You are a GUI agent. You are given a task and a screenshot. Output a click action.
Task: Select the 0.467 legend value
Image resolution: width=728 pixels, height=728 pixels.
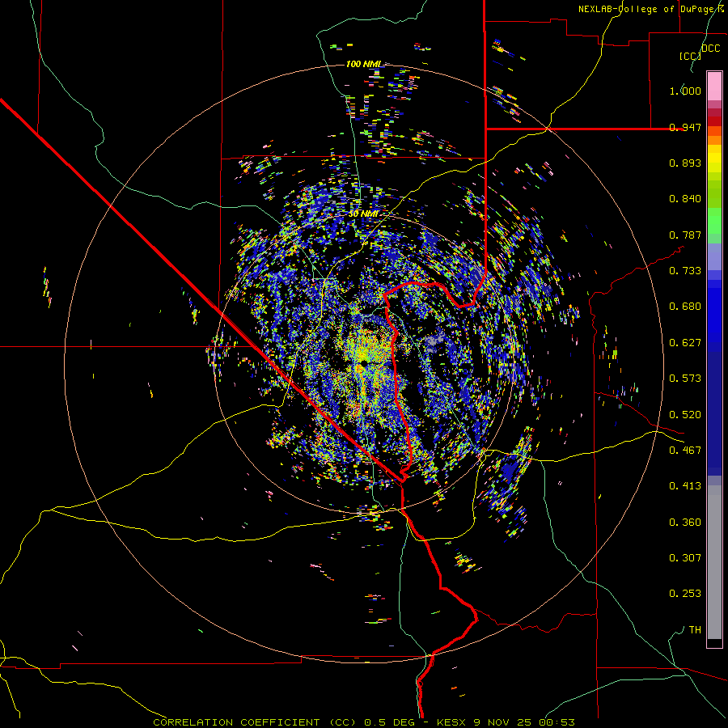(x=685, y=451)
